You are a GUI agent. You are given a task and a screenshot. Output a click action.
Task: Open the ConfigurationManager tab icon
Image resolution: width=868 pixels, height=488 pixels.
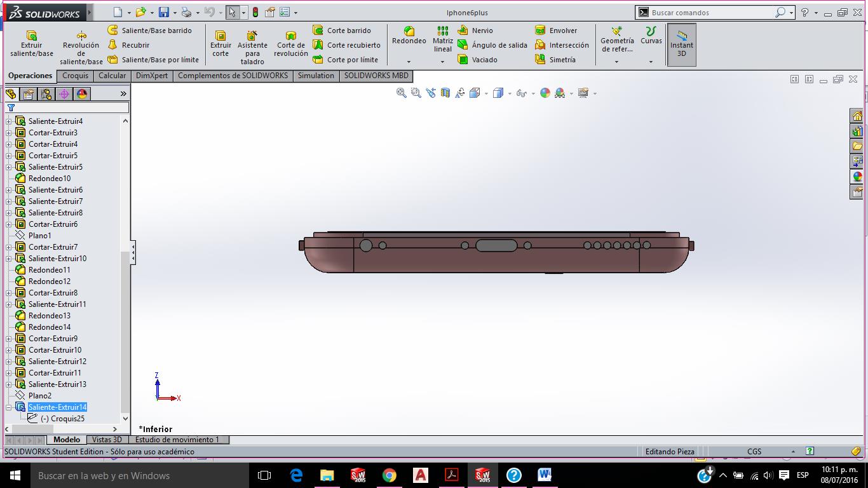pos(46,94)
